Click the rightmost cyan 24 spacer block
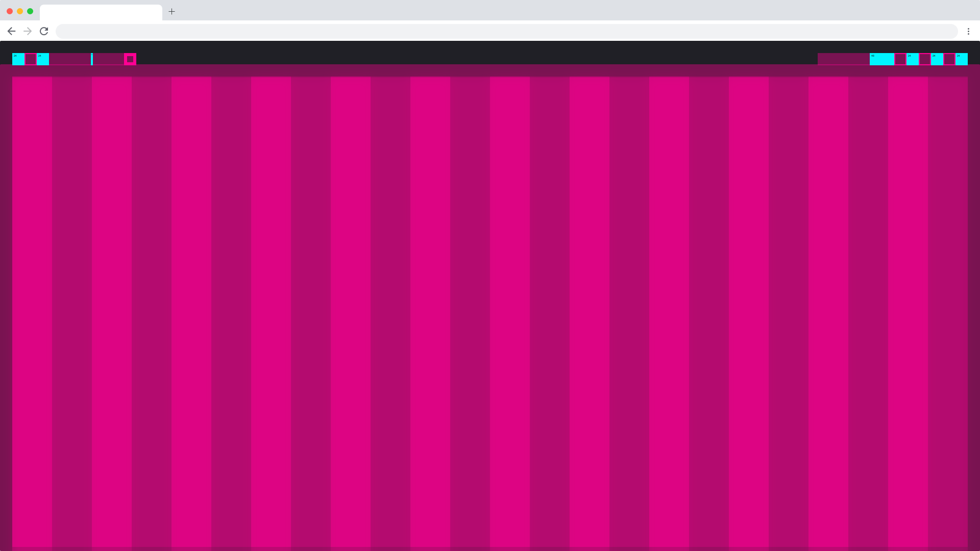This screenshot has height=551, width=980. point(962,59)
